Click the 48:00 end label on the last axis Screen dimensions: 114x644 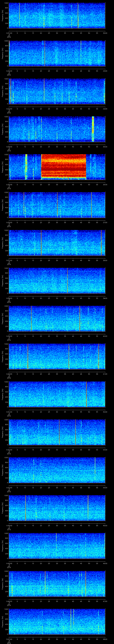(x=105, y=639)
